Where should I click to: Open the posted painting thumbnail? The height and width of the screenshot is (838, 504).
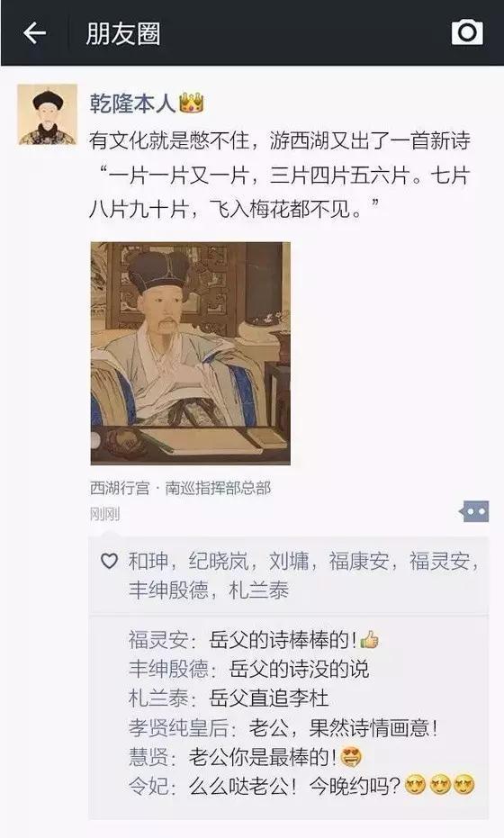coord(190,353)
